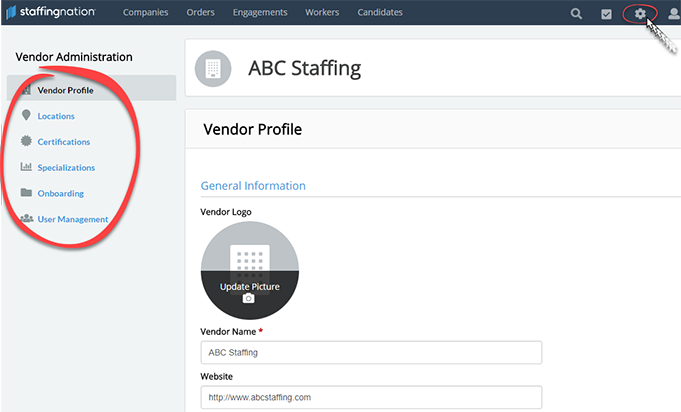The image size is (681, 412).
Task: Go to the Certifications section
Action: pyautogui.click(x=64, y=142)
